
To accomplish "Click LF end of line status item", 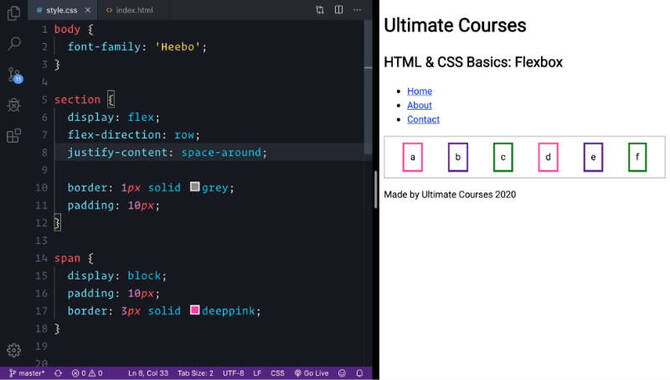I will click(257, 373).
